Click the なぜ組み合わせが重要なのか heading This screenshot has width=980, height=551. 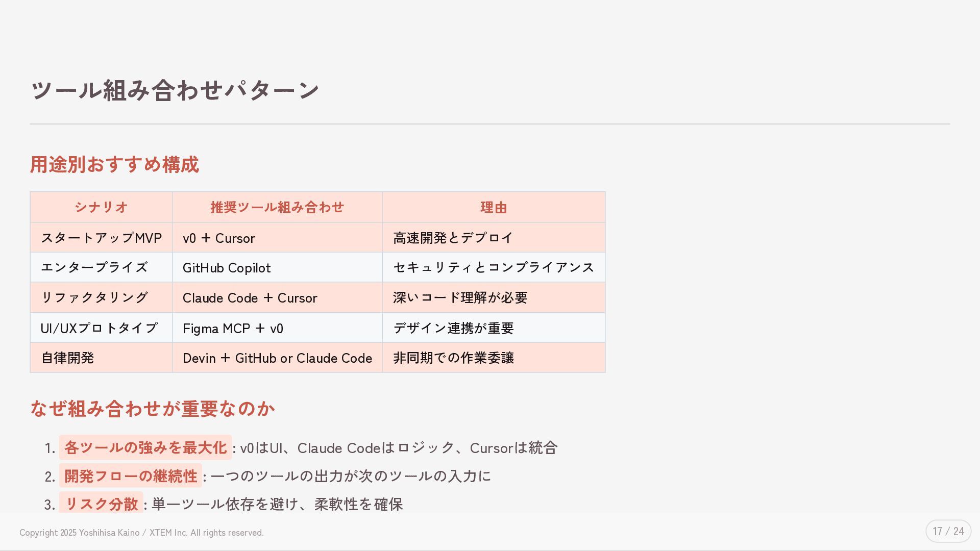[153, 409]
